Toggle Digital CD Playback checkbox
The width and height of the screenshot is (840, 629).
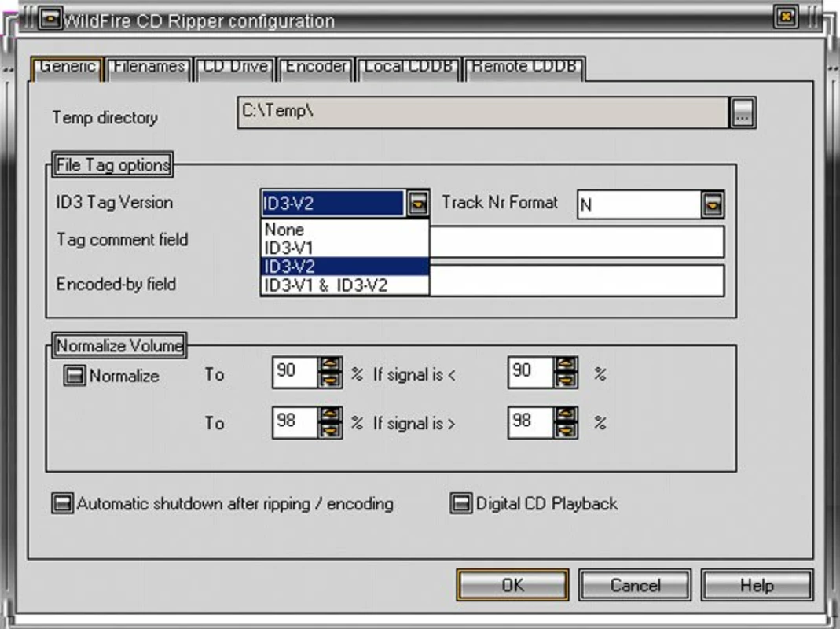pos(460,503)
